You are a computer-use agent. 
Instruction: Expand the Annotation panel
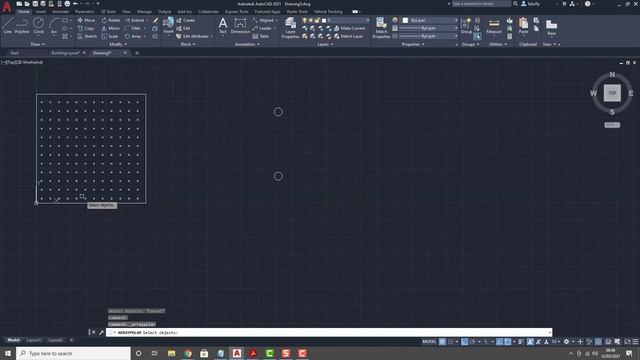point(247,44)
